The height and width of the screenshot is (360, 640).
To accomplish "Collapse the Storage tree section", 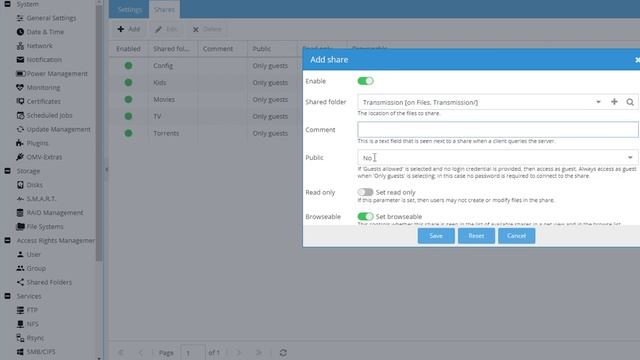I will tap(7, 171).
